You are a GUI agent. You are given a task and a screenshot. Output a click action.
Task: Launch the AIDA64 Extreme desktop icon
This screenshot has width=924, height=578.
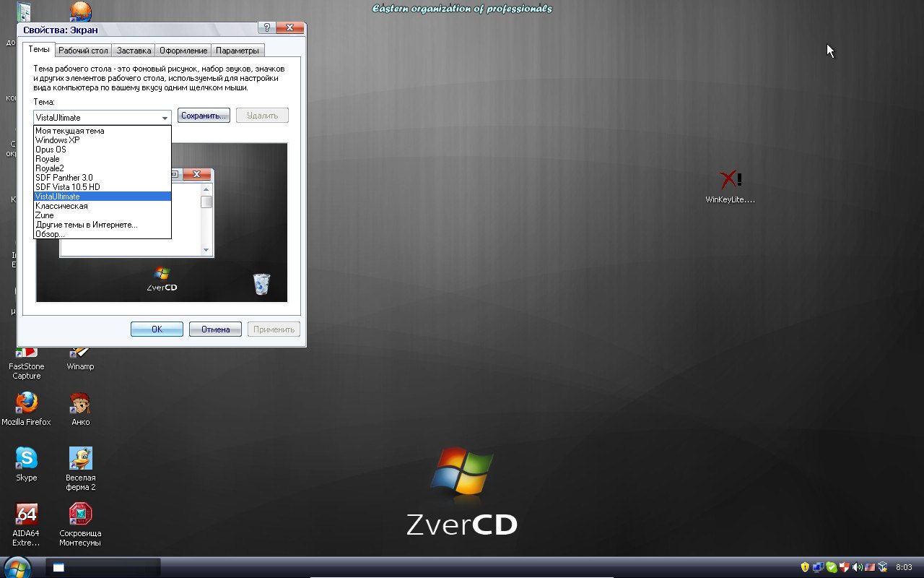pyautogui.click(x=27, y=515)
